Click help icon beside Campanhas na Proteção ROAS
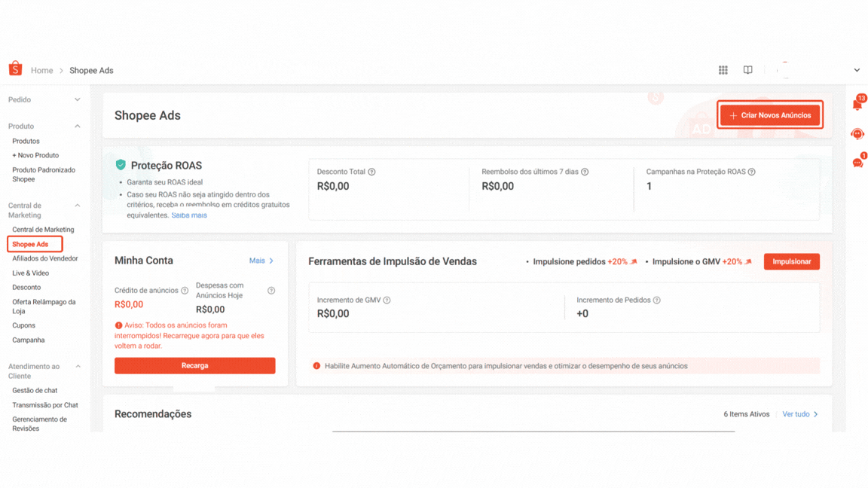868x488 pixels. pyautogui.click(x=751, y=172)
